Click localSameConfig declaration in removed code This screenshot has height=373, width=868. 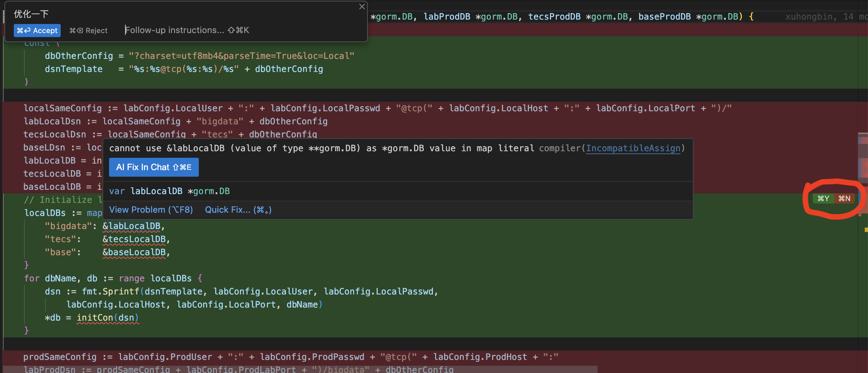coord(63,108)
